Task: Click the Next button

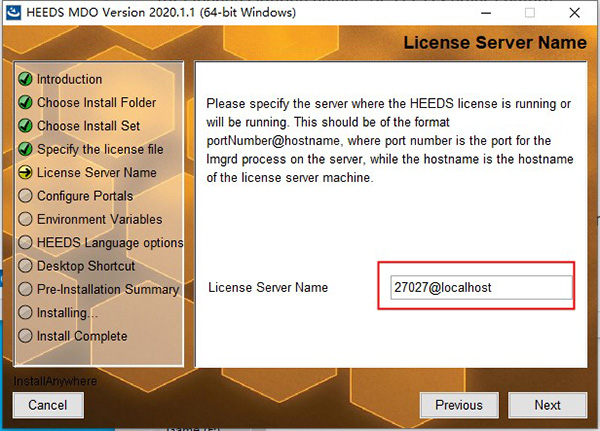Action: [x=547, y=405]
